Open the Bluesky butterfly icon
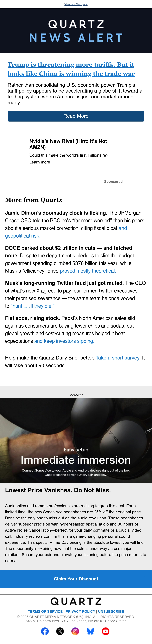Image resolution: width=152 pixels, height=644 pixels. (x=90, y=631)
